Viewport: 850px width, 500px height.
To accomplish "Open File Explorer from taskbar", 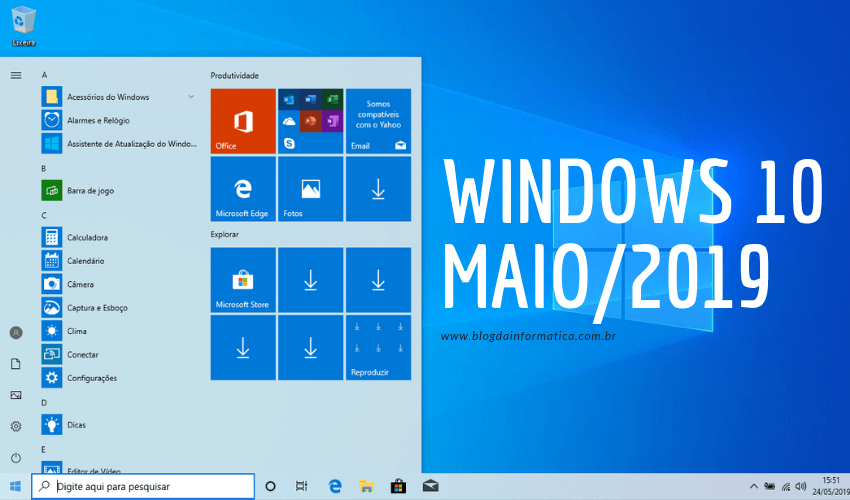I will pyautogui.click(x=366, y=486).
